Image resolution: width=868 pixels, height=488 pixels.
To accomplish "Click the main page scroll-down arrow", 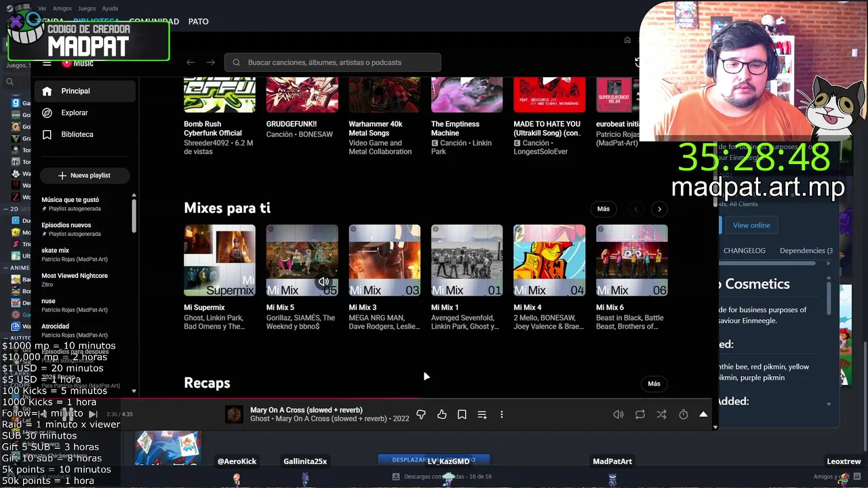I will coord(715,427).
